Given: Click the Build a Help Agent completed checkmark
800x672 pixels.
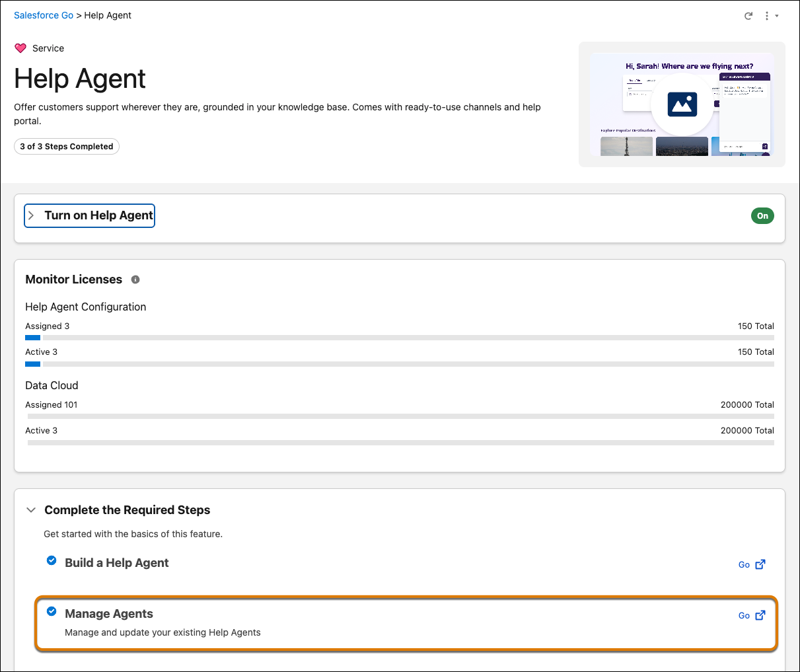Looking at the screenshot, I should pyautogui.click(x=52, y=561).
